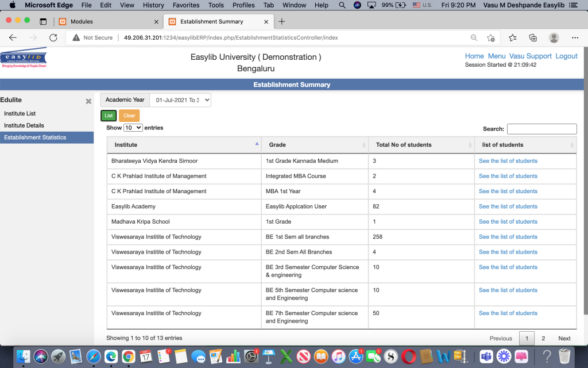Go to page 2 of the table
588x368 pixels.
[x=543, y=338]
